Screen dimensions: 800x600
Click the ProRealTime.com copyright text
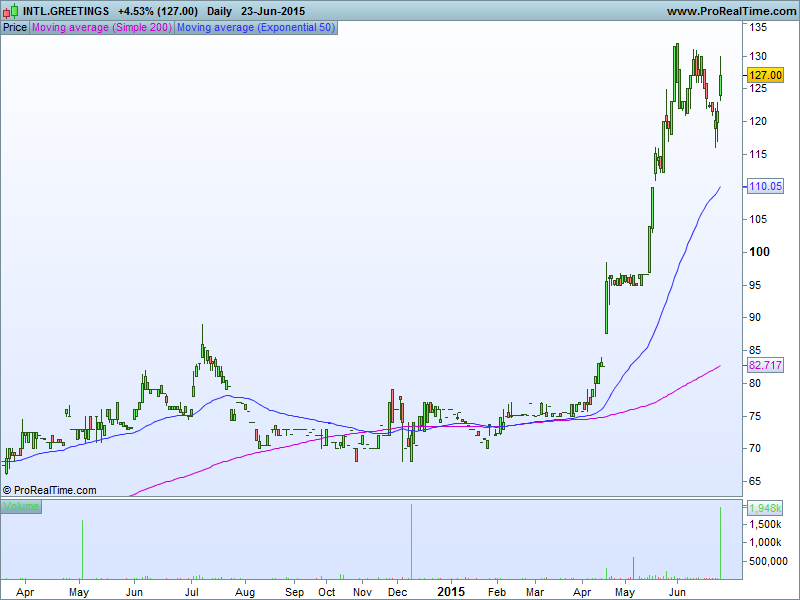click(x=50, y=490)
